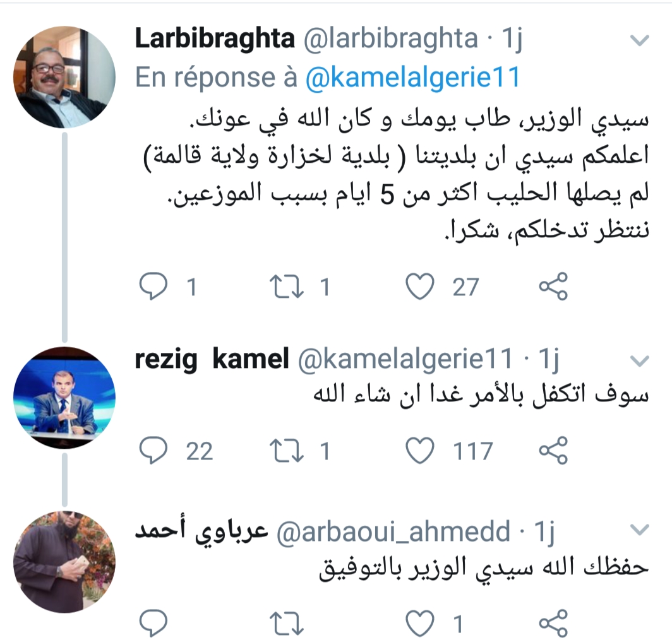Expand the chevron menu on rezig kamel's tweet
Viewport: 672px width, 640px height.
640,361
